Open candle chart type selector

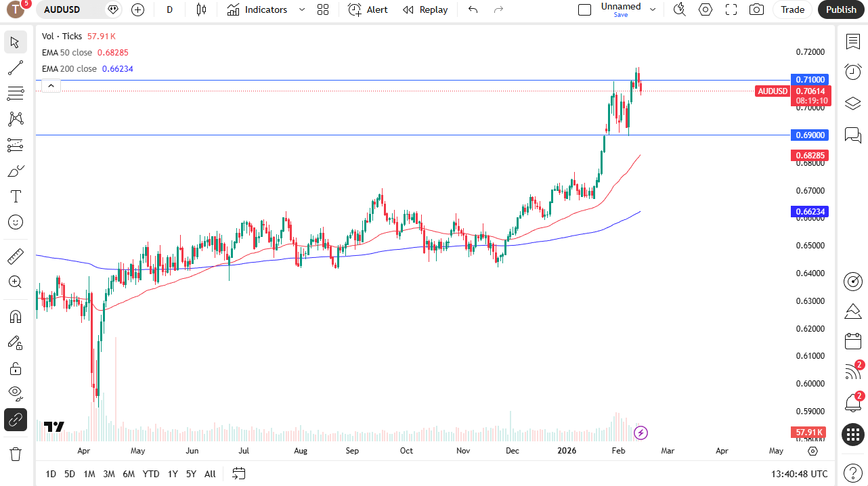pyautogui.click(x=201, y=9)
